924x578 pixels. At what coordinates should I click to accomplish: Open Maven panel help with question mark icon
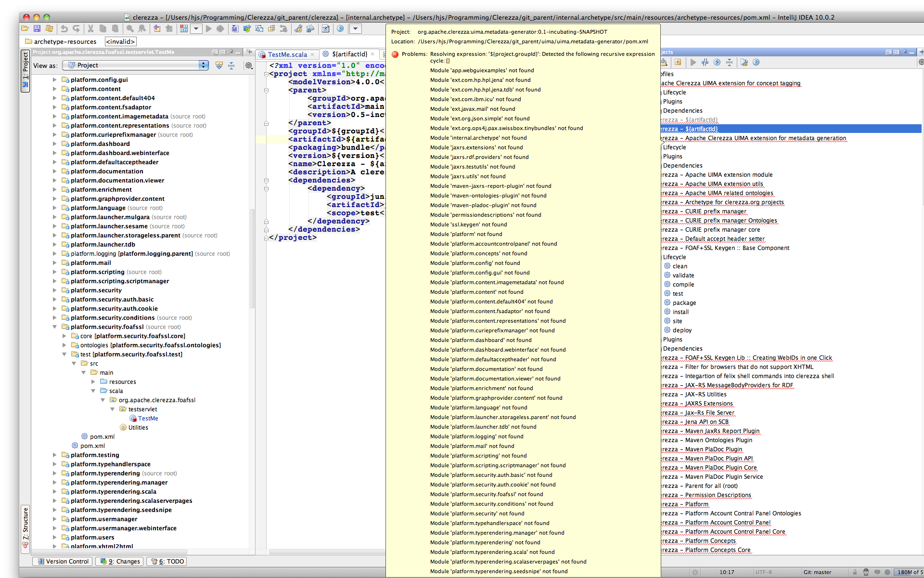(x=757, y=62)
